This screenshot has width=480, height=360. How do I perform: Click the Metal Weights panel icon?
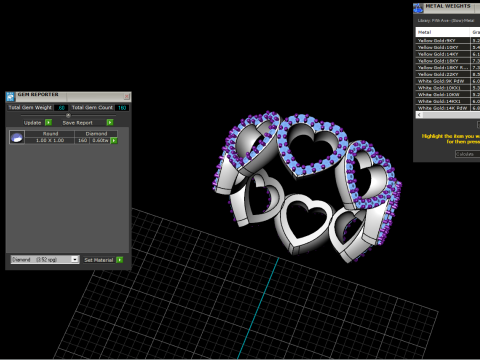coord(418,8)
